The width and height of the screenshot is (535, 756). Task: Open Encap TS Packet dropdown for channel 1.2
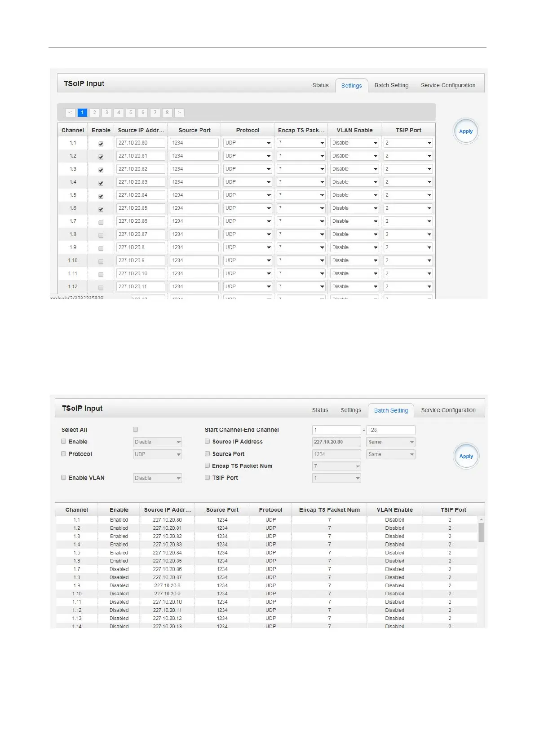301,156
